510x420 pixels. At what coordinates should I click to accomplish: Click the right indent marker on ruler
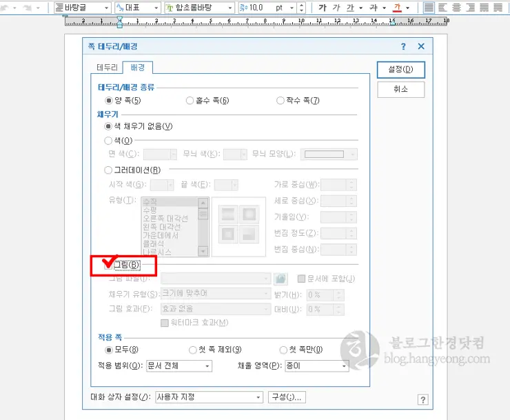click(393, 23)
